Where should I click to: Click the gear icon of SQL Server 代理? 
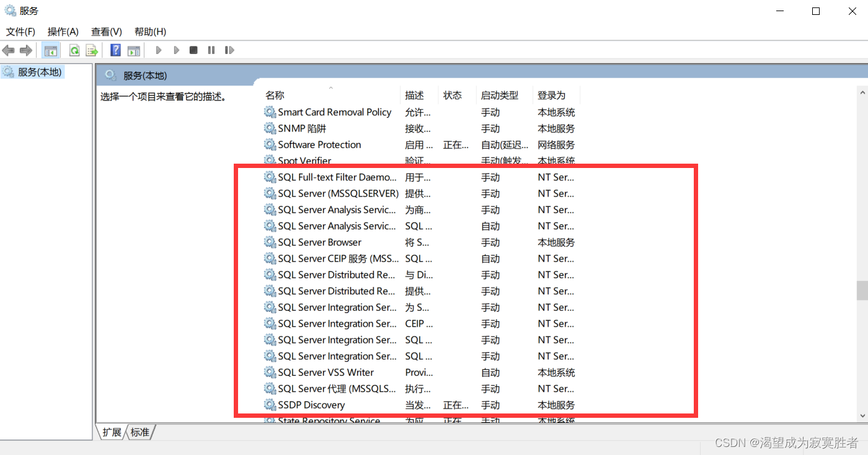(270, 389)
